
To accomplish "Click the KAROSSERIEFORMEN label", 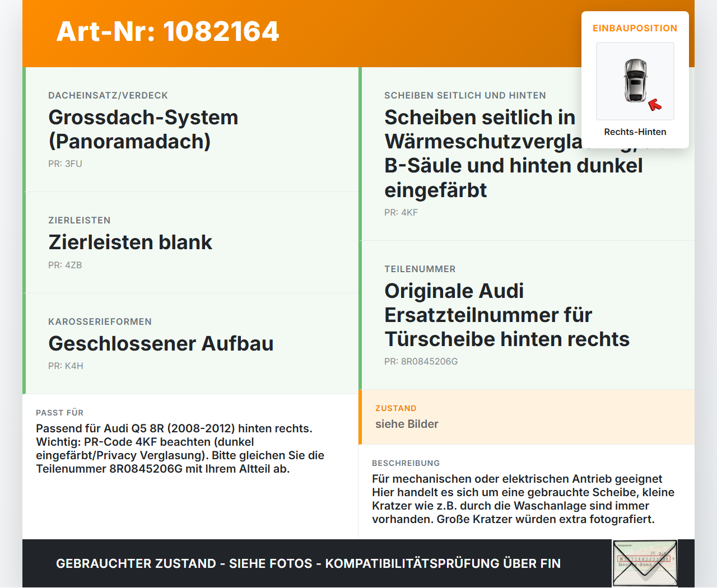I will click(100, 321).
